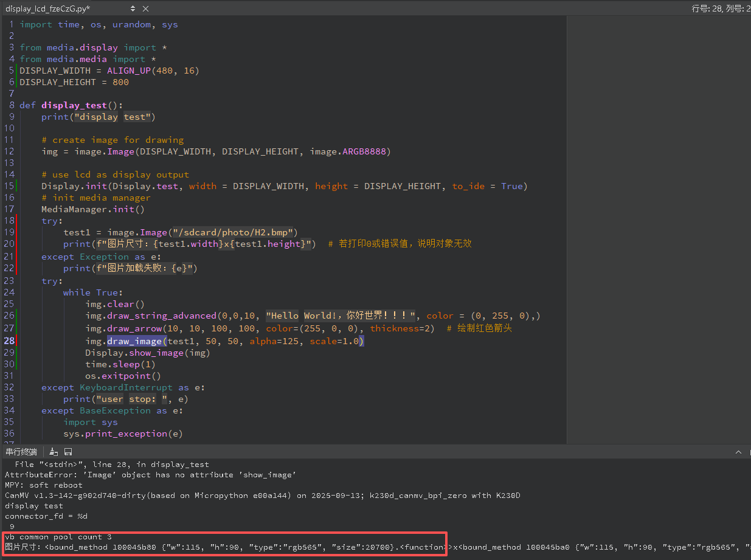The width and height of the screenshot is (751, 560).
Task: Select the 串行终端 panel label
Action: [x=21, y=452]
